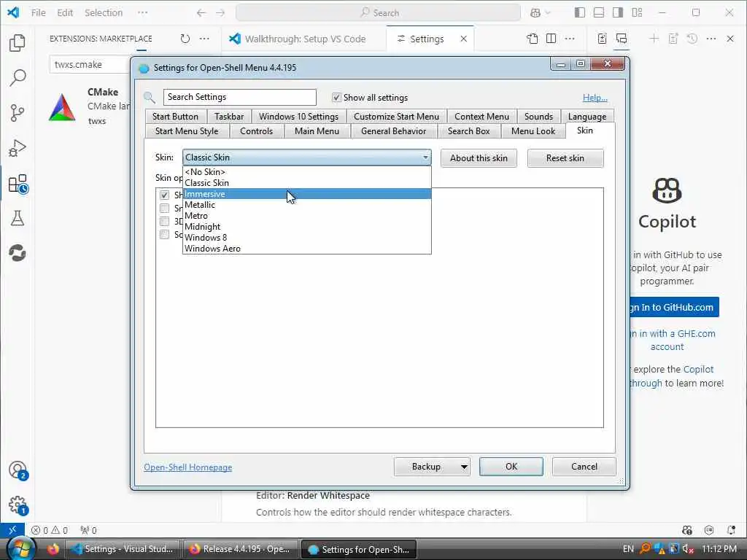Choose Classic Skin from the list
The width and height of the screenshot is (747, 560).
(307, 183)
